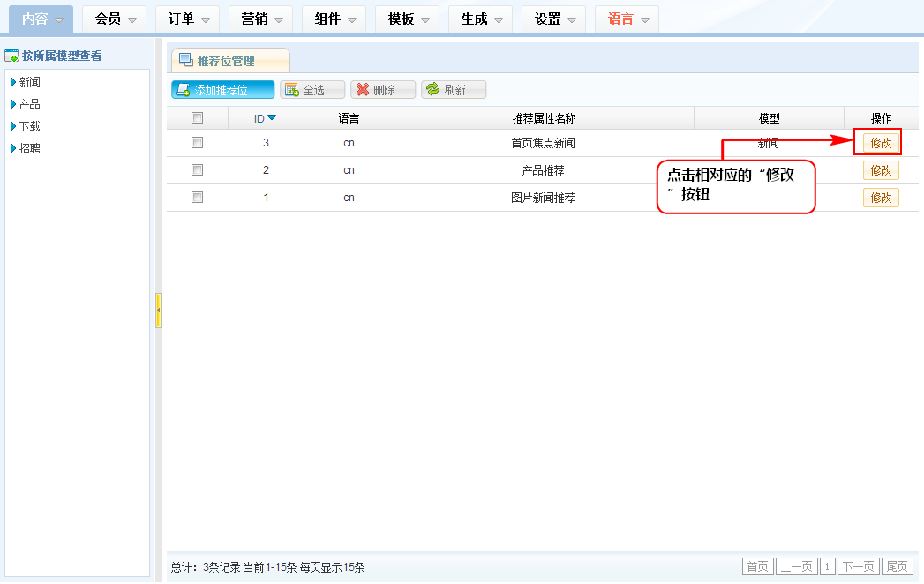Click the green 刷新 refresh icon
The image size is (924, 584).
click(x=432, y=90)
